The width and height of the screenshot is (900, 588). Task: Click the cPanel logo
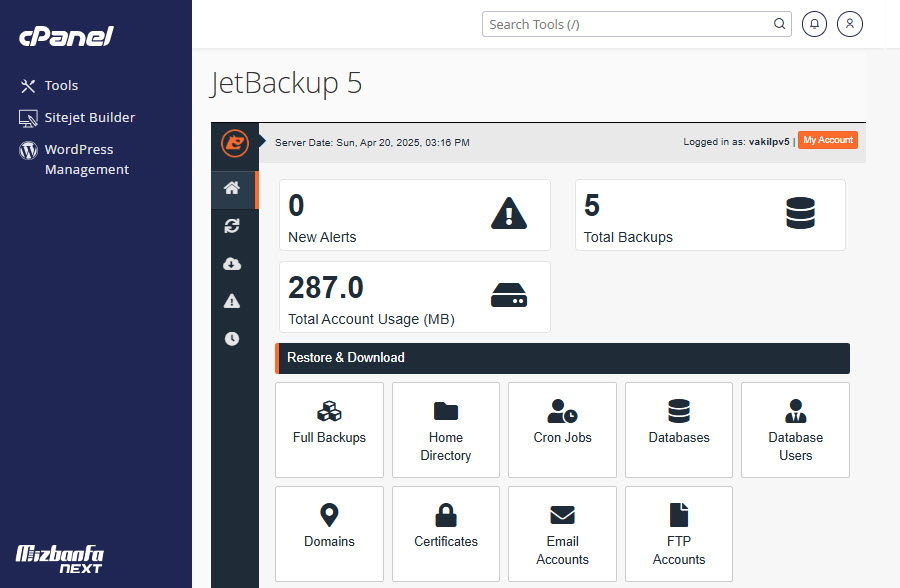[67, 37]
